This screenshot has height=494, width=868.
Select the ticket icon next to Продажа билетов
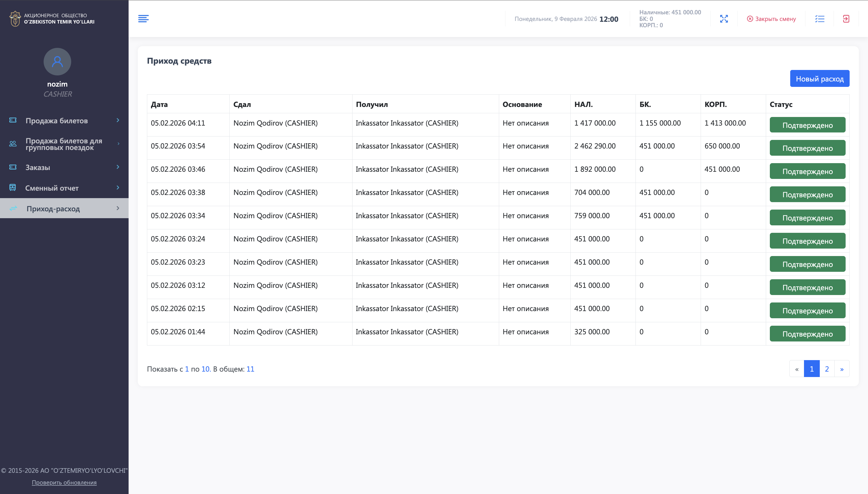point(12,120)
